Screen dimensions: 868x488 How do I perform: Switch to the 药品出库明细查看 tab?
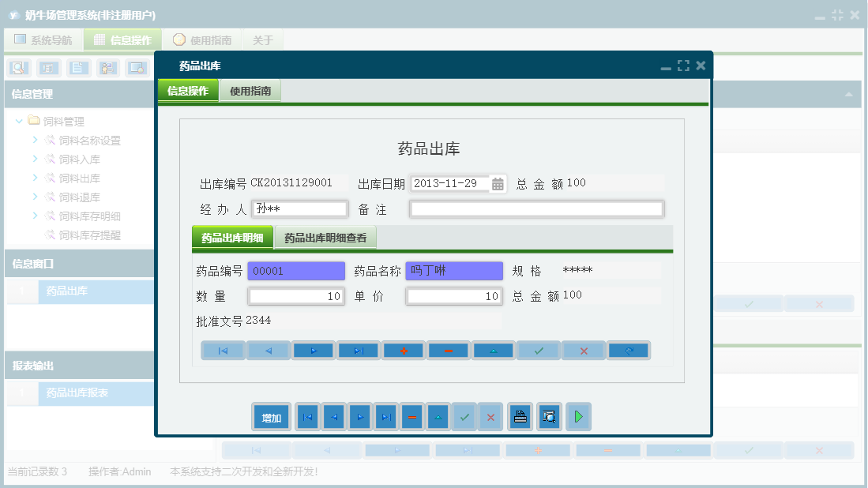click(x=325, y=237)
